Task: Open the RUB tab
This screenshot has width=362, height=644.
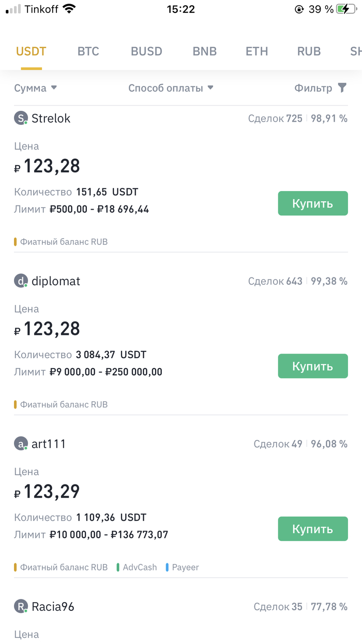Action: pyautogui.click(x=309, y=51)
